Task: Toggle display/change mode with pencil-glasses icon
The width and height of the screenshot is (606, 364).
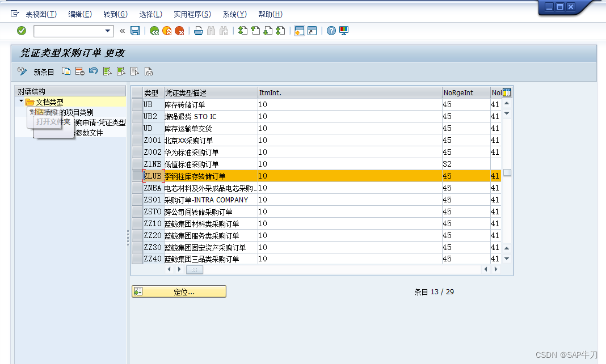Action: (21, 71)
